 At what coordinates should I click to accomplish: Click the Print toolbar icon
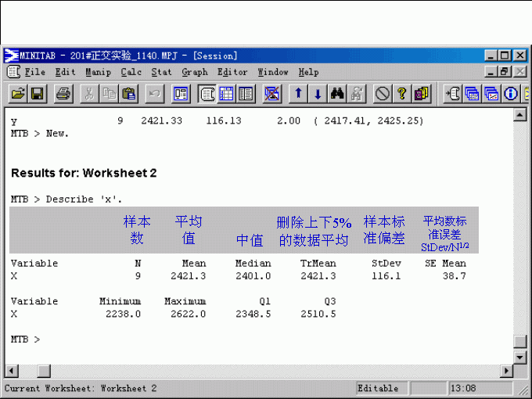point(63,94)
